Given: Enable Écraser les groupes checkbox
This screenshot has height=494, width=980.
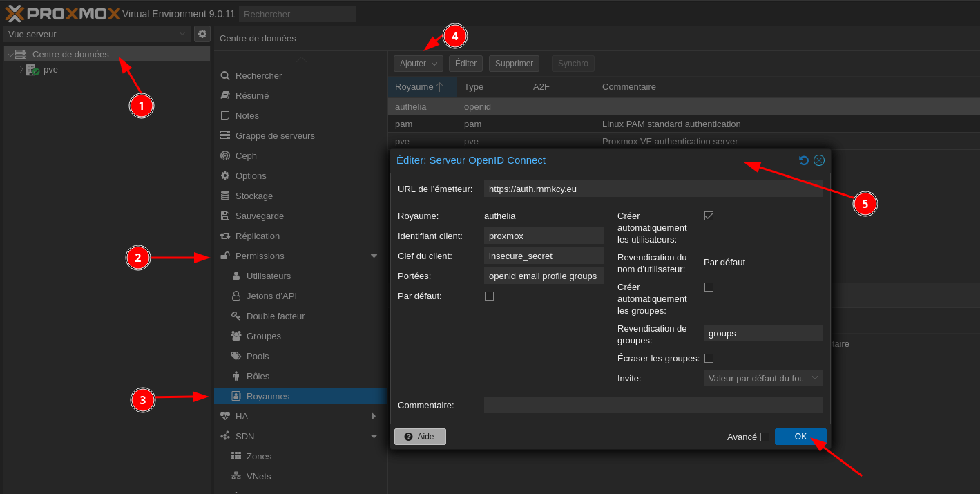Looking at the screenshot, I should [709, 358].
